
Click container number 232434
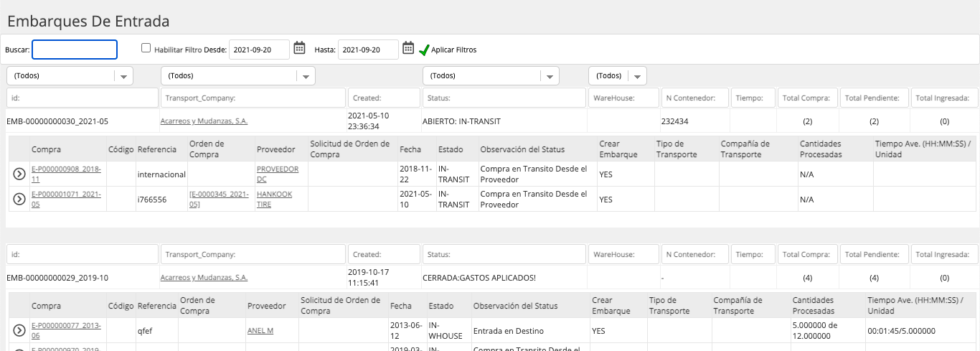[674, 121]
